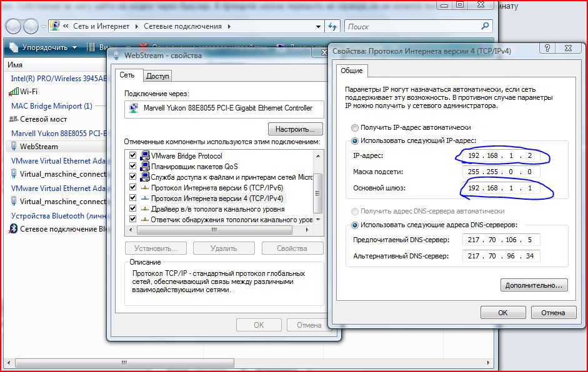Uncheck the Ответчик обнаружения топологии checkbox

click(x=132, y=218)
